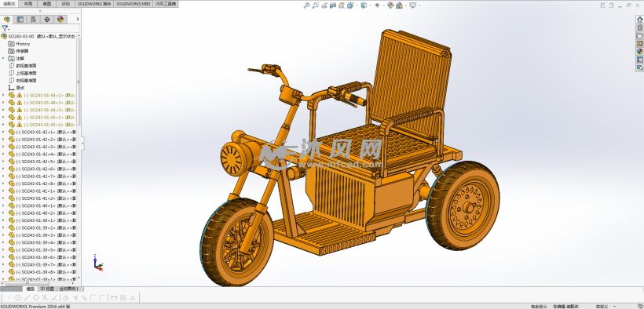Click the tree filter funnel icon
Screen dimensions: 644x309
5,28
